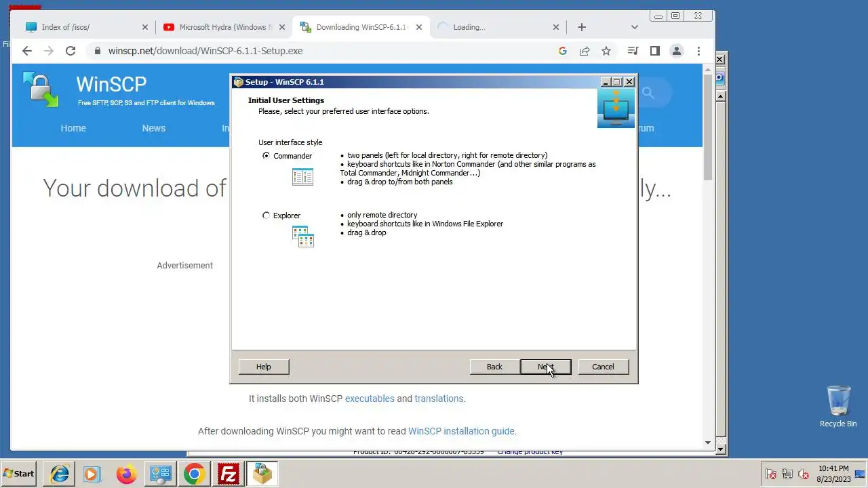Open the Home menu on WinSCP site

[73, 128]
